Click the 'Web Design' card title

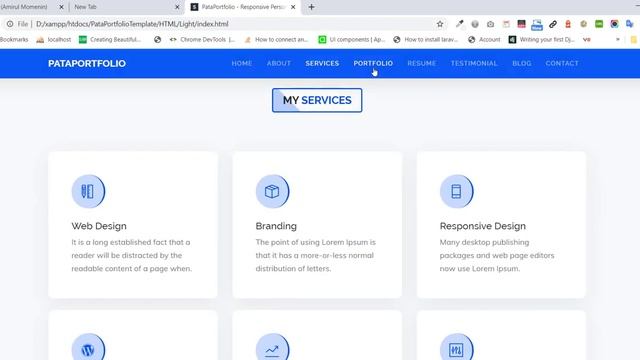(99, 226)
